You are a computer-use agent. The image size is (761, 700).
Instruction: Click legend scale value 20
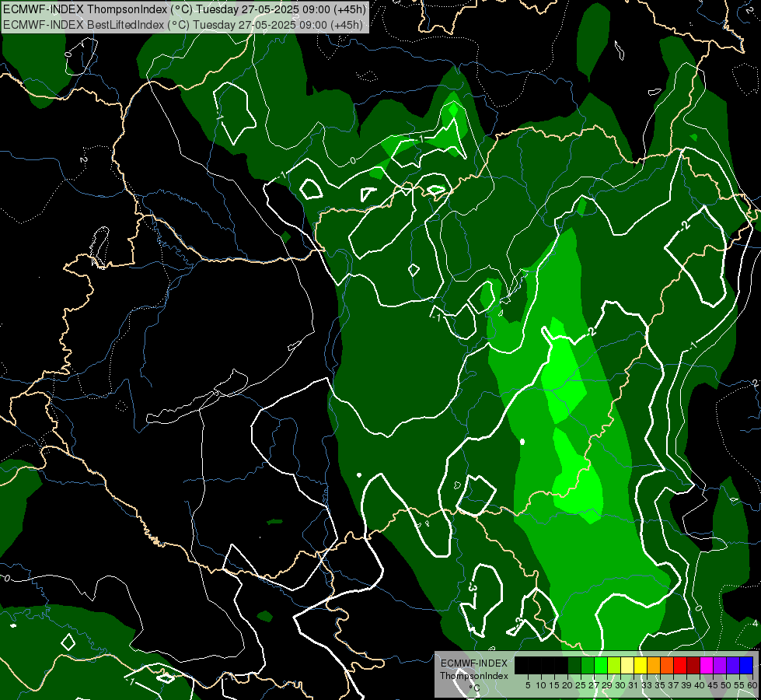click(567, 685)
